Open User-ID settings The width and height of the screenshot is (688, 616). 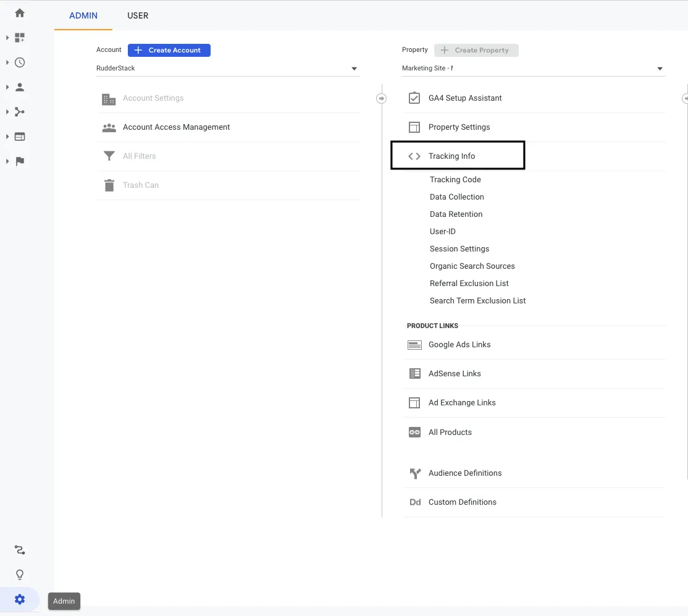tap(442, 231)
